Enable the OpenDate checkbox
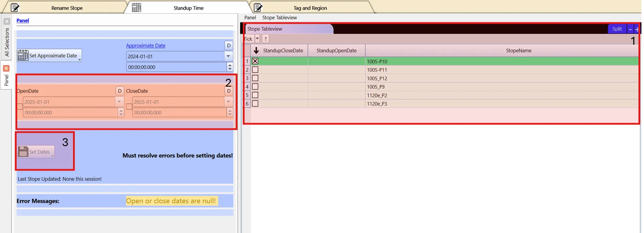 pyautogui.click(x=20, y=107)
